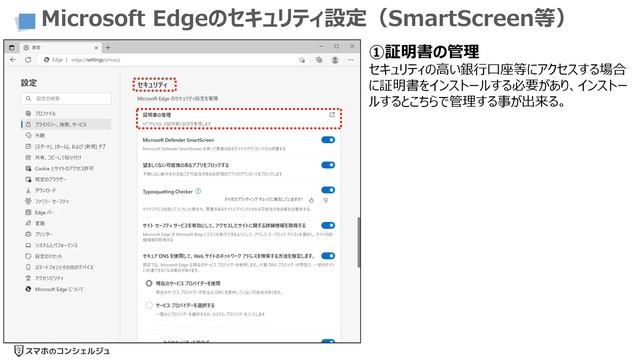Open [スタート]、[ホーム]、および [新規] タブ settings
The width and height of the screenshot is (640, 360).
[x=66, y=147]
